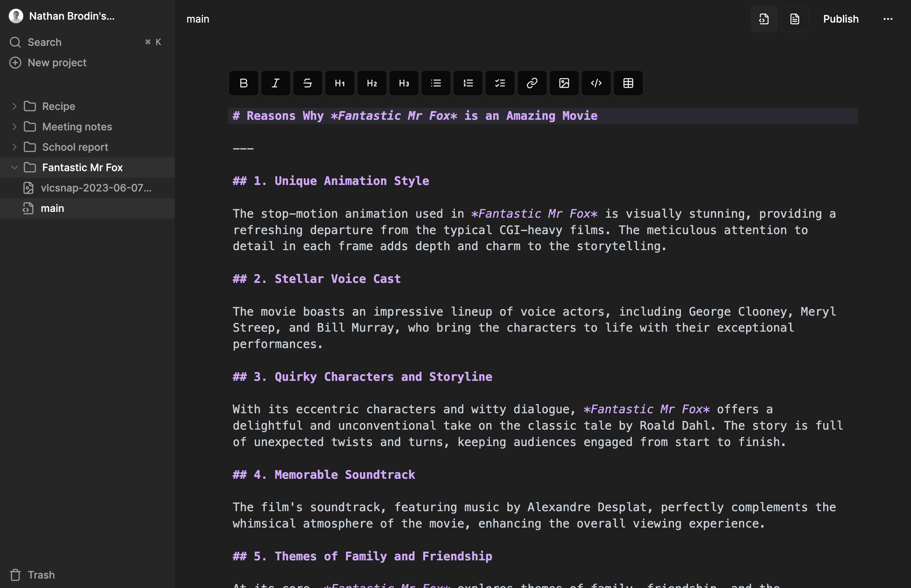Click the H1 heading icon

click(339, 82)
